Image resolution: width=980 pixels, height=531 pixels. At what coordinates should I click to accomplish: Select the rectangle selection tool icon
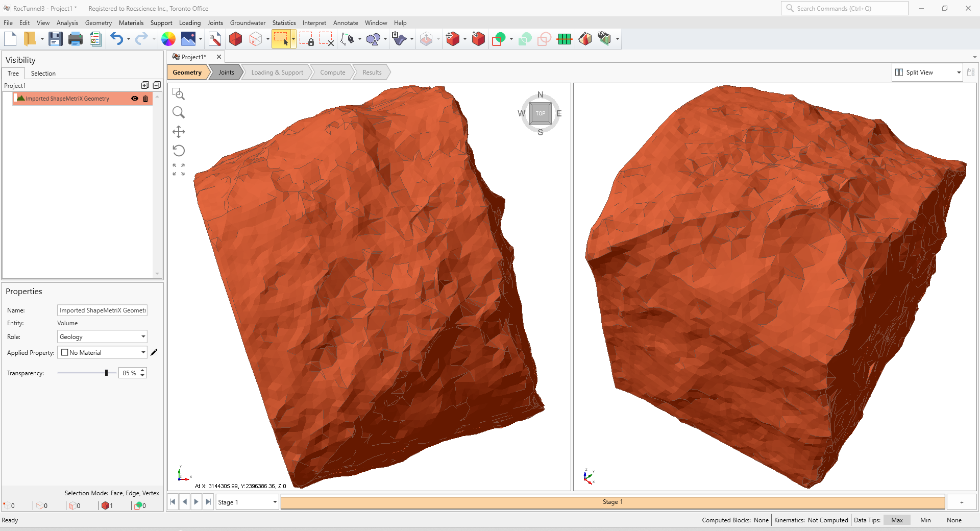[x=281, y=39]
